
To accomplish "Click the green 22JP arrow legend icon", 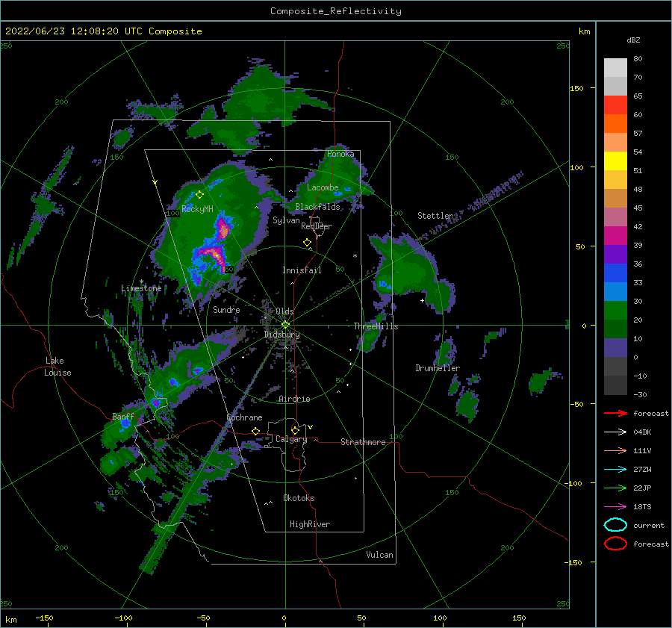I will tap(615, 488).
